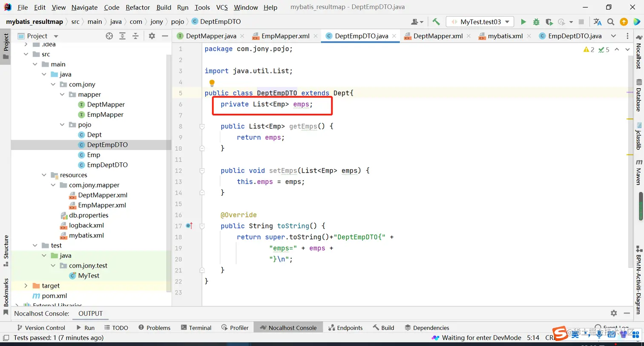Open Project panel gear options
Screen dimensions: 644x346
(x=152, y=36)
